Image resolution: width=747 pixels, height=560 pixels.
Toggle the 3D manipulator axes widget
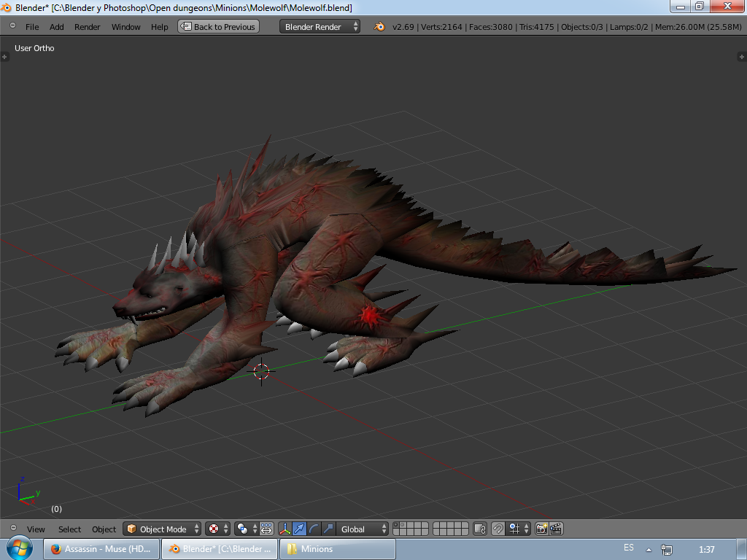pos(285,529)
